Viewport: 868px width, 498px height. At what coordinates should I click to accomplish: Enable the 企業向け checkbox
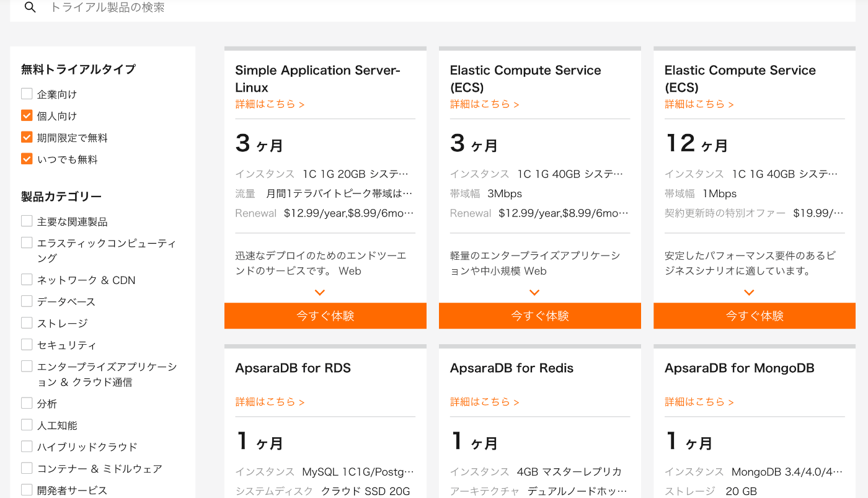coord(27,94)
